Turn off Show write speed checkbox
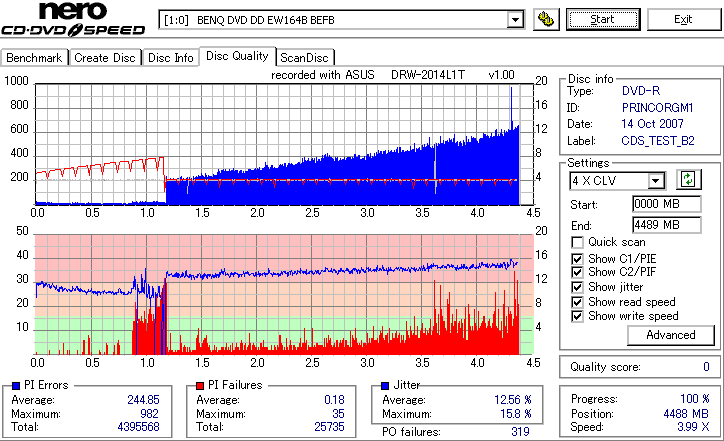The height and width of the screenshot is (441, 724). pyautogui.click(x=577, y=316)
